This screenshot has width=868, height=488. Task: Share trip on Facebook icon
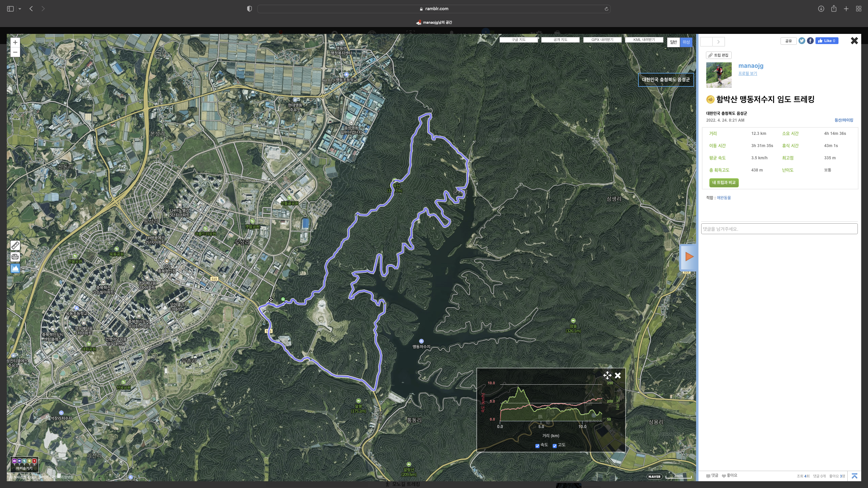[x=810, y=41]
